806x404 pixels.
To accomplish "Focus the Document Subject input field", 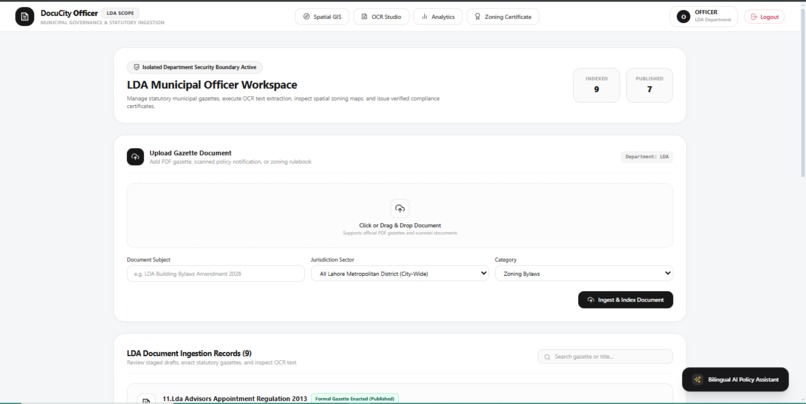I will (216, 273).
